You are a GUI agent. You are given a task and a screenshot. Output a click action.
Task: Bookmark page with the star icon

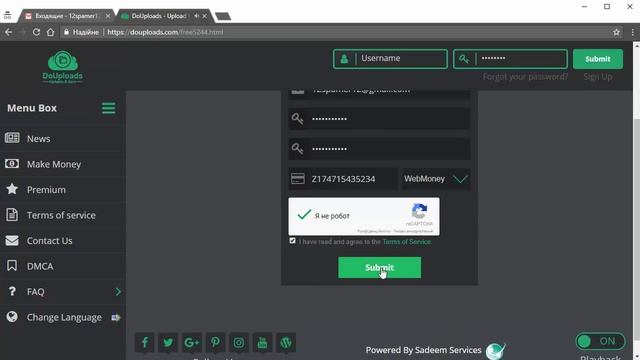tap(616, 32)
